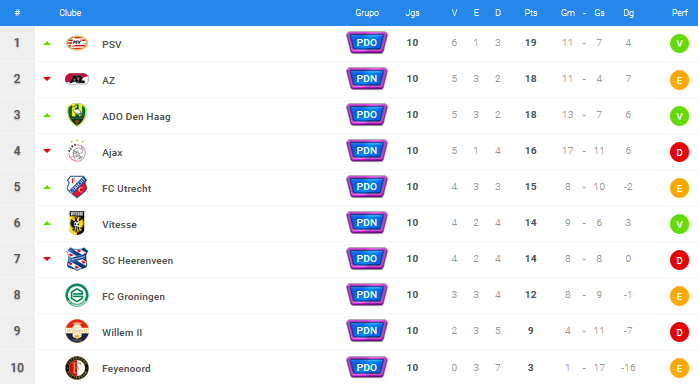
Task: Click the AZ club logo
Action: pyautogui.click(x=77, y=79)
